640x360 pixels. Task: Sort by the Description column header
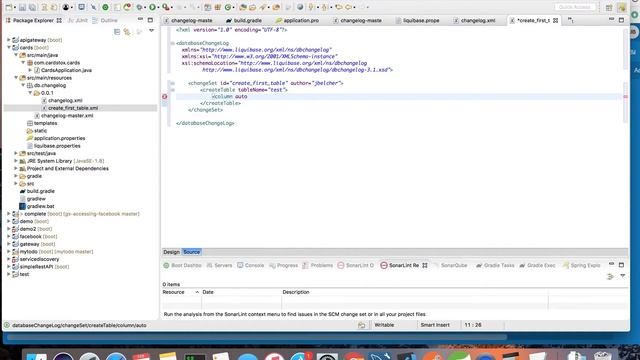[415, 292]
